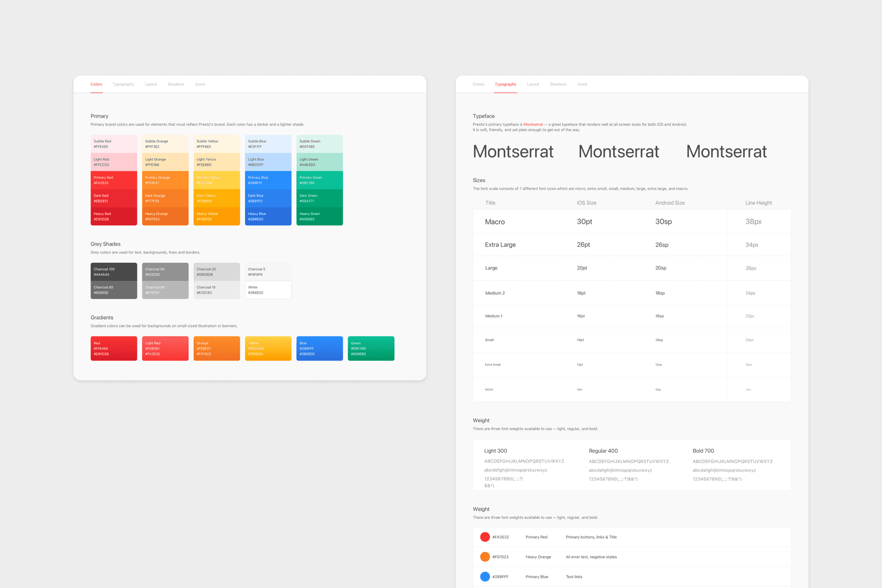
Task: Open Layout tab in left panel
Action: coord(151,84)
